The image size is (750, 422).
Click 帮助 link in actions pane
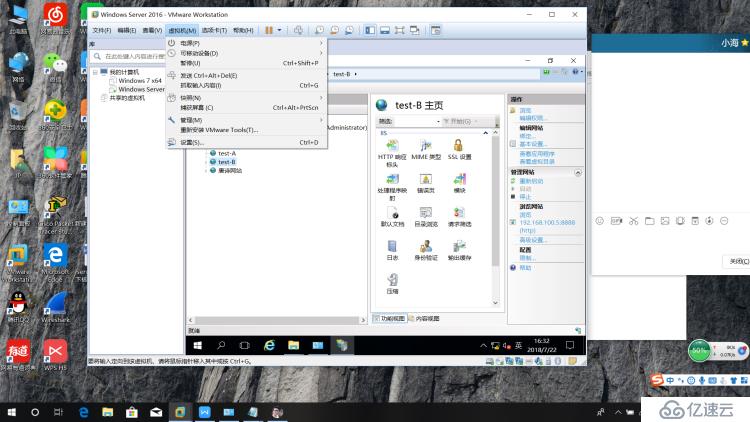click(525, 267)
